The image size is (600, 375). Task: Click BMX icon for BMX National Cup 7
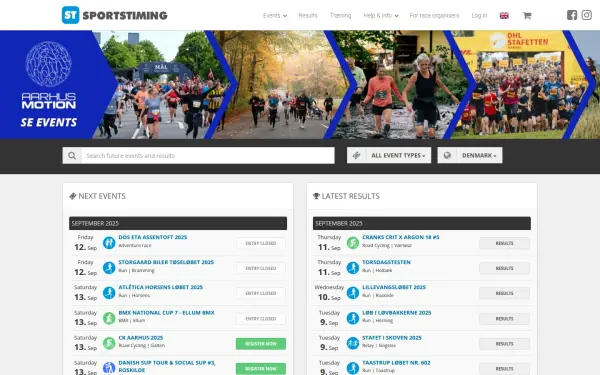pyautogui.click(x=109, y=318)
